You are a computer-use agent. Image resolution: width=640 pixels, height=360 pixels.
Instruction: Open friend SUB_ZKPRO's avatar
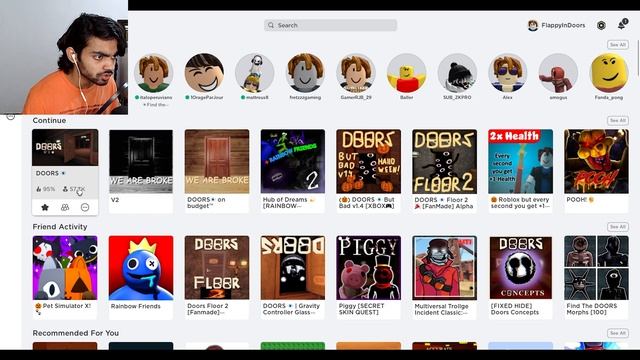[457, 73]
